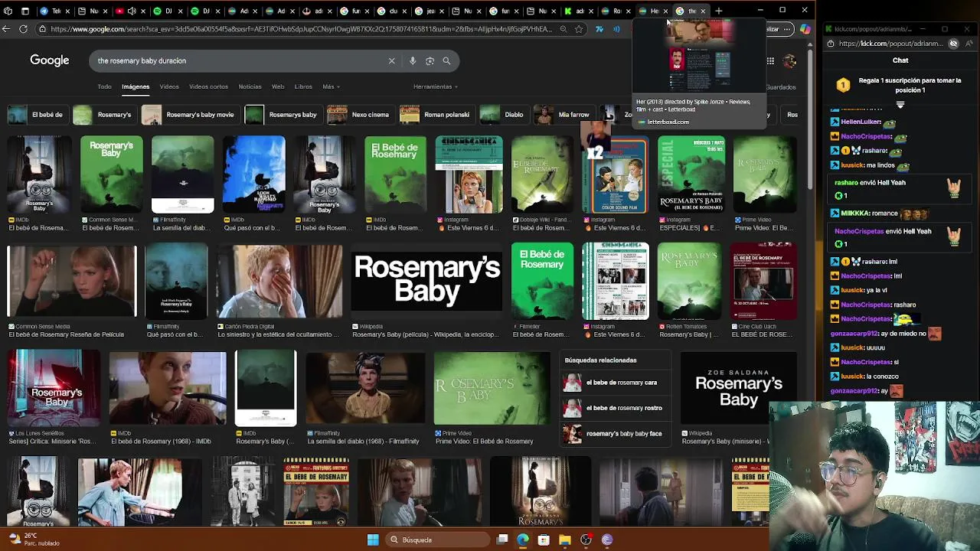Open File Explorer from taskbar
The width and height of the screenshot is (980, 551).
[565, 540]
